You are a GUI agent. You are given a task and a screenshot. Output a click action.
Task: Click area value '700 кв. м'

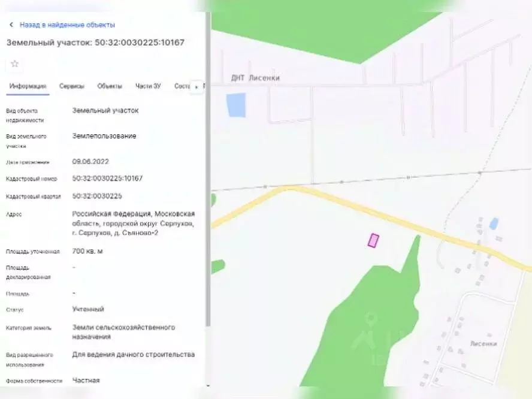(x=87, y=252)
